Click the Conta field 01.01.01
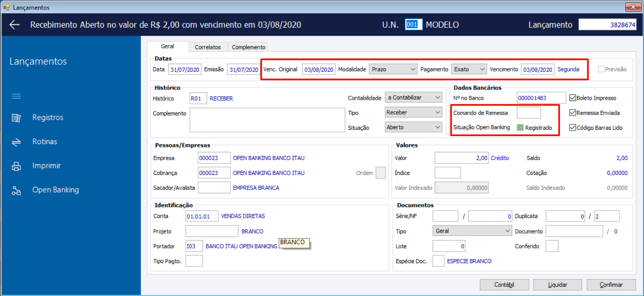The width and height of the screenshot is (644, 296). coord(202,216)
